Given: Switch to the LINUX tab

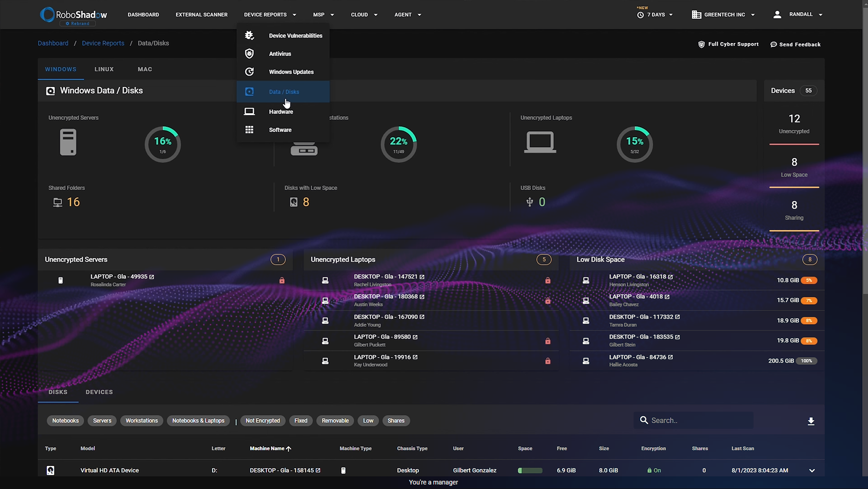Looking at the screenshot, I should tap(104, 69).
